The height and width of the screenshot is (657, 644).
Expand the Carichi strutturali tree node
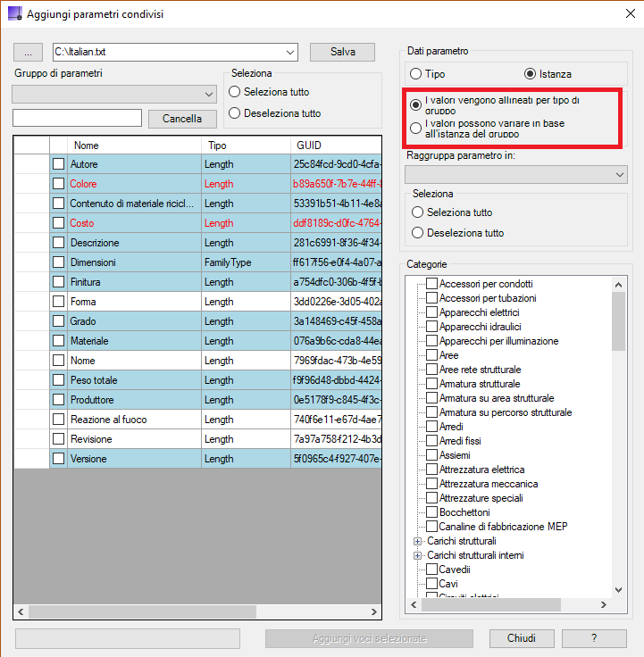coord(417,541)
